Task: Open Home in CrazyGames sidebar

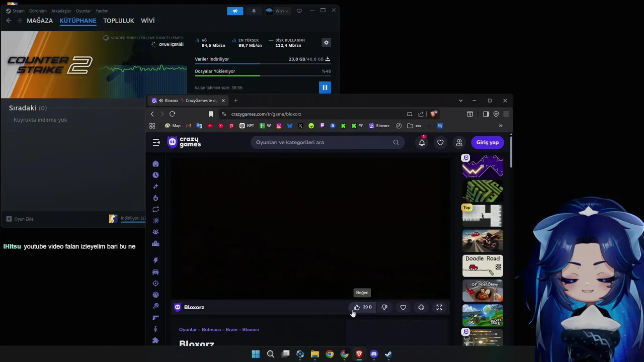Action: click(155, 163)
